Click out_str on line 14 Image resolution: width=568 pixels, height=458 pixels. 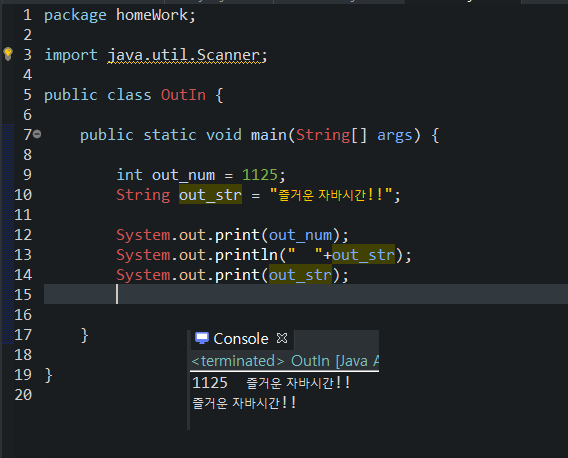tap(300, 275)
